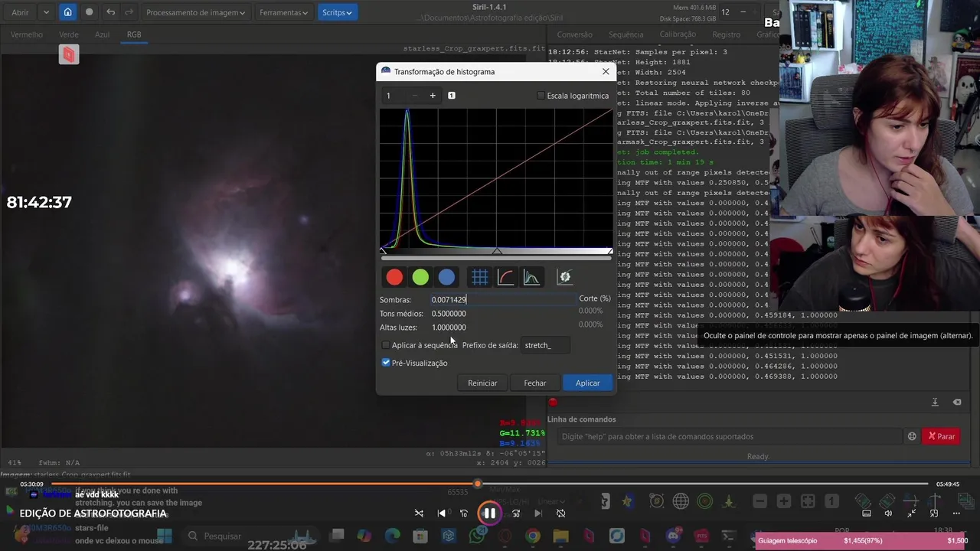Click the download log icon below console
This screenshot has height=551, width=980.
point(935,403)
